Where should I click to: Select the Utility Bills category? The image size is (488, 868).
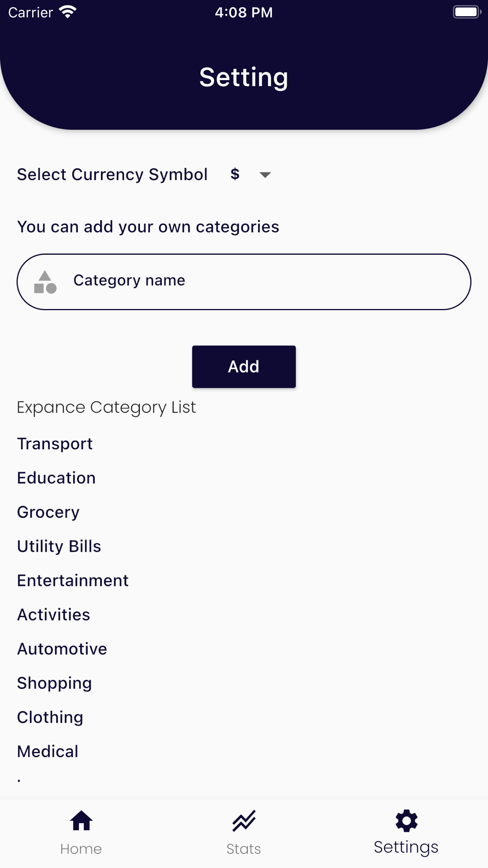click(59, 546)
